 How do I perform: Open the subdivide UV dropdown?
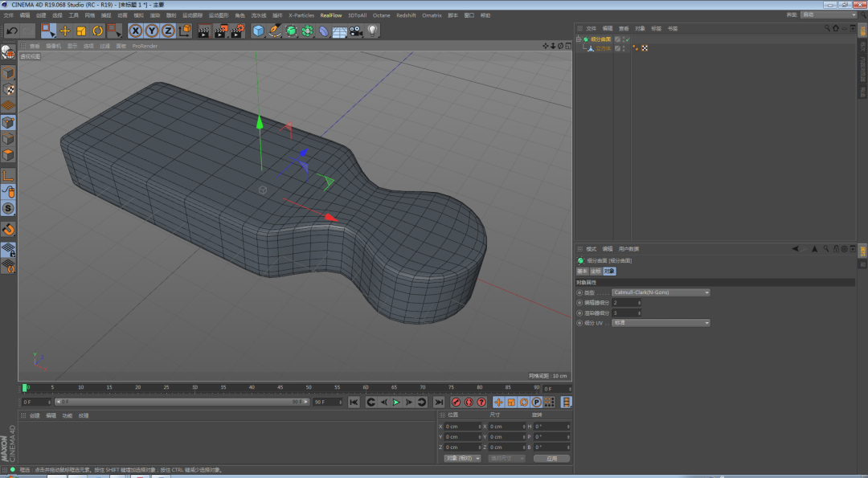660,323
